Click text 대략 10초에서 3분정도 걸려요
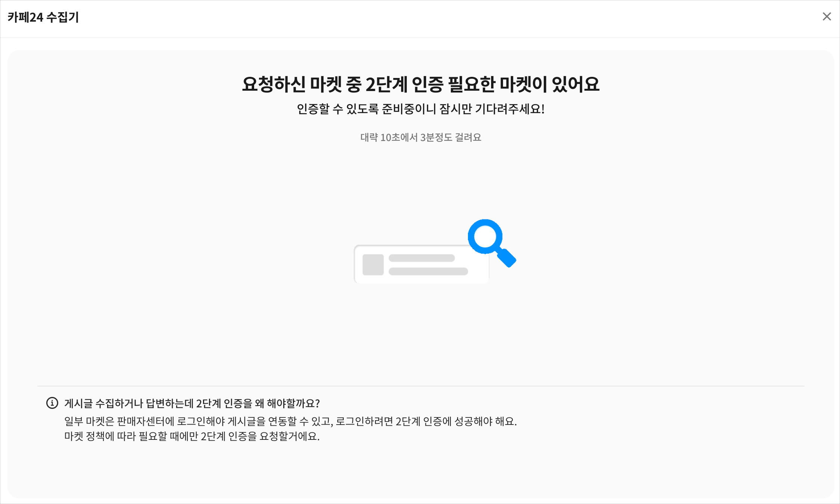 (421, 137)
